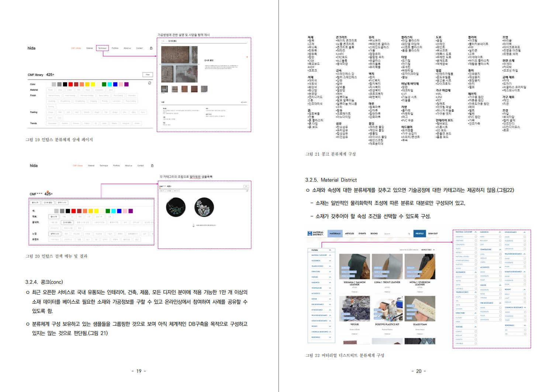
Task: Select the MATERIALS tab in Material District
Action: (335, 233)
